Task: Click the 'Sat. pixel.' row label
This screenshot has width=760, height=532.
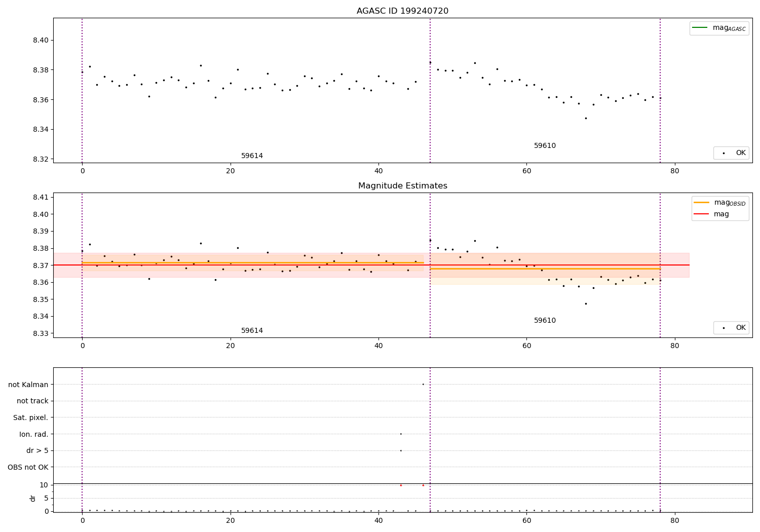Action: (x=31, y=417)
